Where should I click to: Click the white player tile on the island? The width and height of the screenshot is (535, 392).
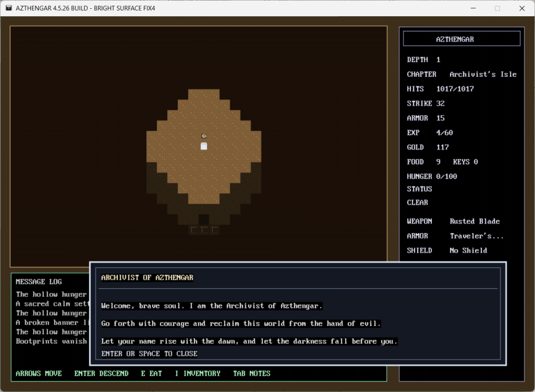(204, 146)
